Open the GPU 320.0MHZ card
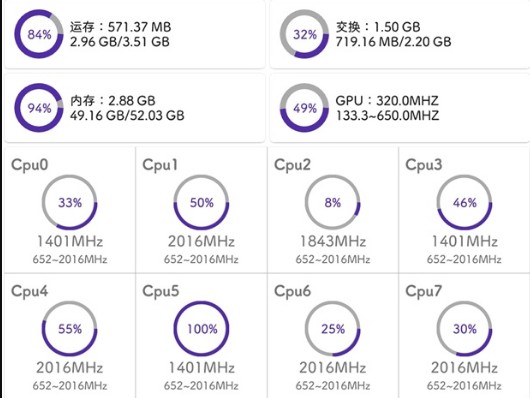The image size is (530, 398). (x=400, y=108)
